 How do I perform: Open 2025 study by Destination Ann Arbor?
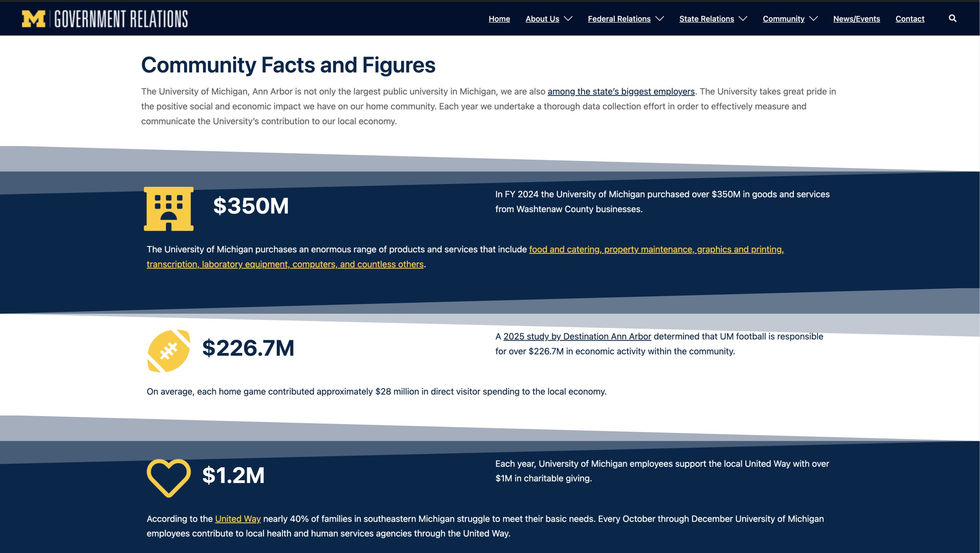point(577,336)
